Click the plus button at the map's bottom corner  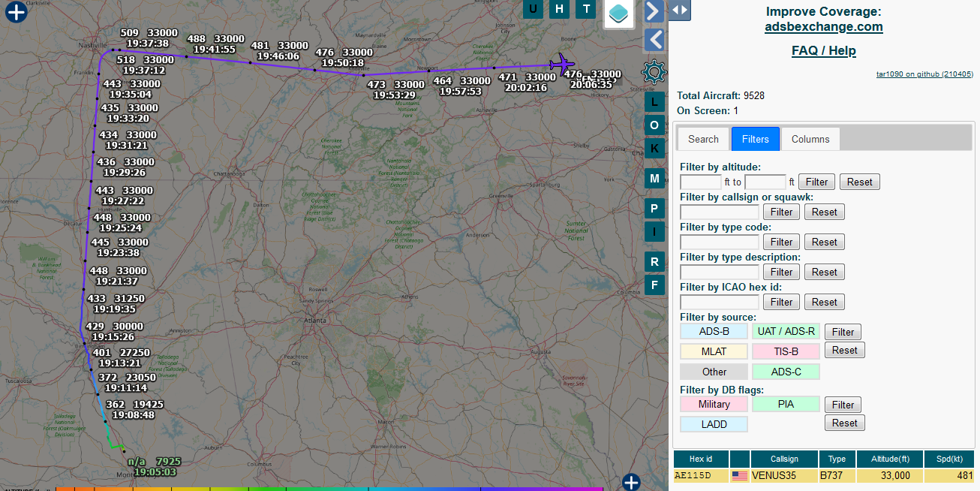pyautogui.click(x=631, y=481)
